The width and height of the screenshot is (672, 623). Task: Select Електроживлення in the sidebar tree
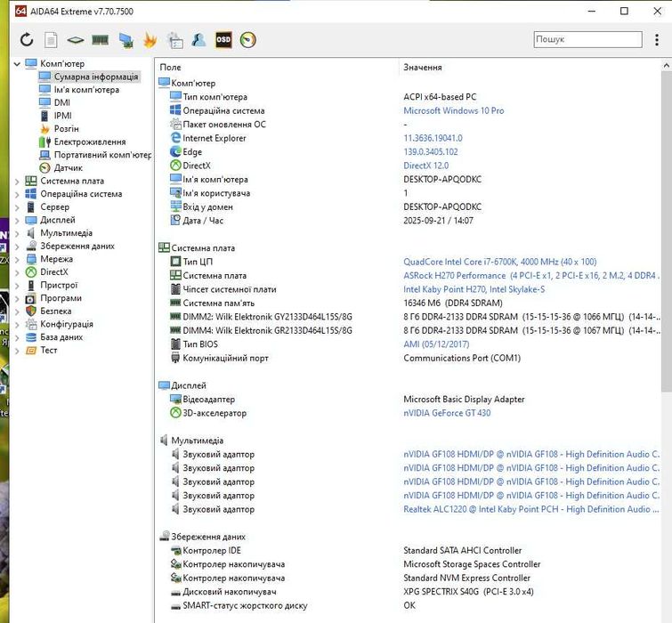pyautogui.click(x=89, y=142)
